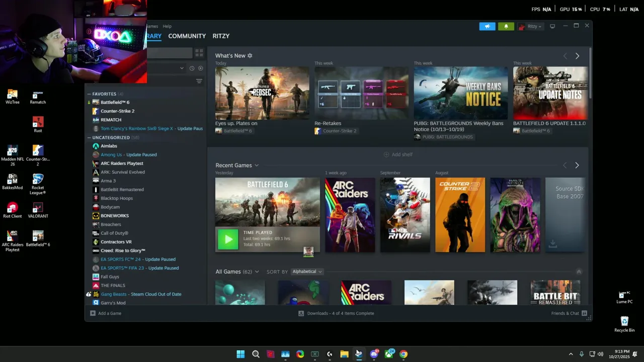
Task: Expand the library games filter dropdown
Action: (182, 68)
